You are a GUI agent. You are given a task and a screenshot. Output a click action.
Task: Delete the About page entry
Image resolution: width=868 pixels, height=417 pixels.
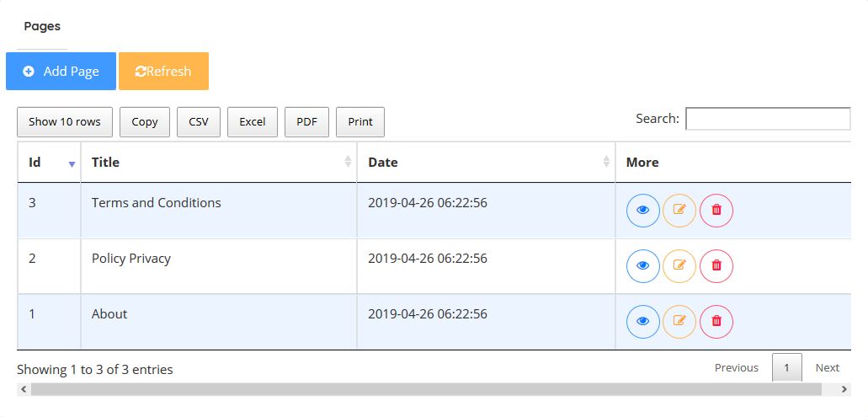coord(716,322)
